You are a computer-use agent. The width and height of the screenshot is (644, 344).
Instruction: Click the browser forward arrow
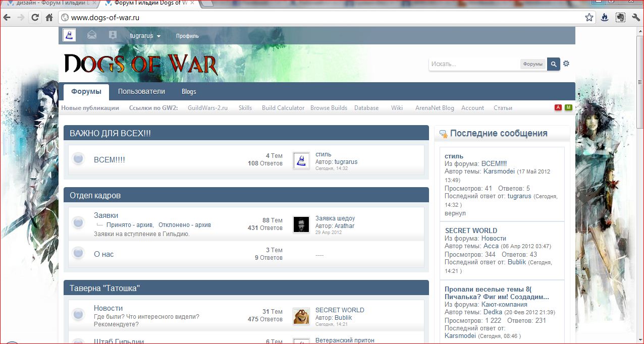(21, 18)
